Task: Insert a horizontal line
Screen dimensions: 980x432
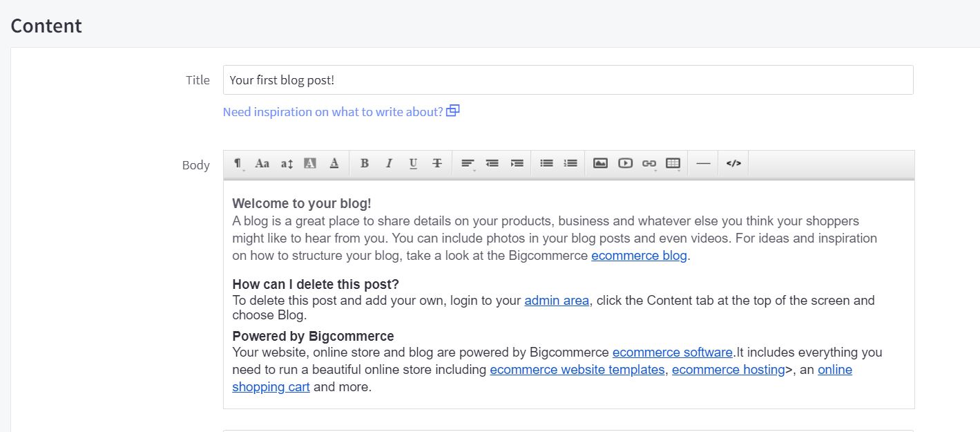Action: [703, 164]
